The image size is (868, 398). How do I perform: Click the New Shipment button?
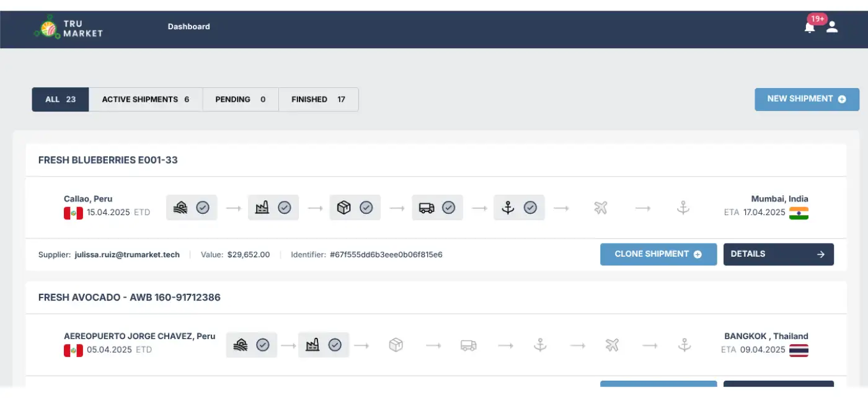coord(807,99)
